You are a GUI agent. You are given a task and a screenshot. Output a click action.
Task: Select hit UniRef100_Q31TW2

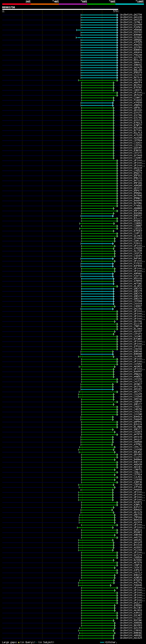(131, 118)
